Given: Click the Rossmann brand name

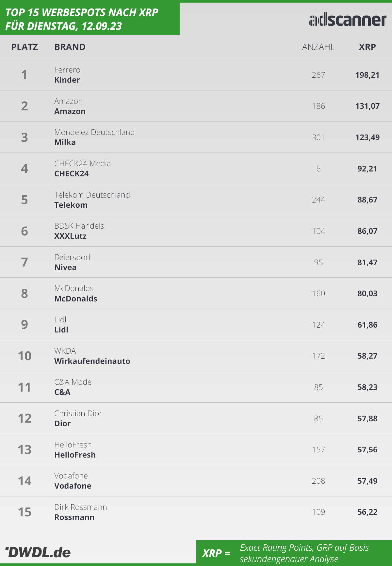Looking at the screenshot, I should tap(74, 517).
